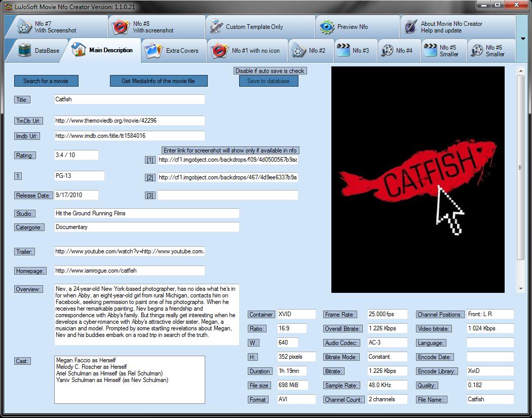Screen dimensions: 532x418
Task: Click the empty Encode Date field
Action: (490, 357)
